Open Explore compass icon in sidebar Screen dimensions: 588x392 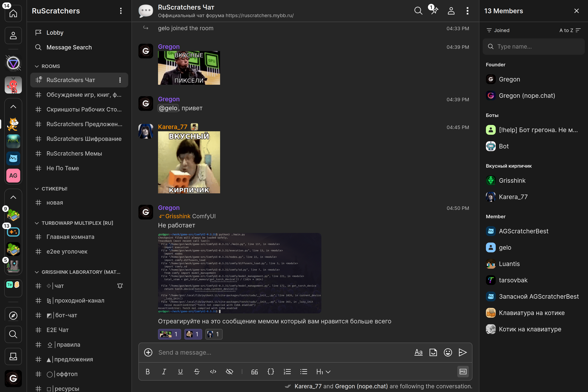click(x=13, y=315)
